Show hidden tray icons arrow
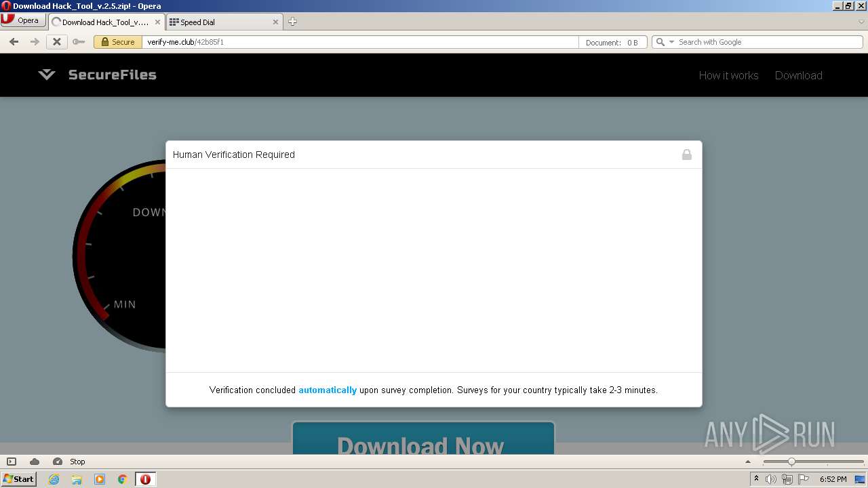Image resolution: width=868 pixels, height=488 pixels. [756, 479]
